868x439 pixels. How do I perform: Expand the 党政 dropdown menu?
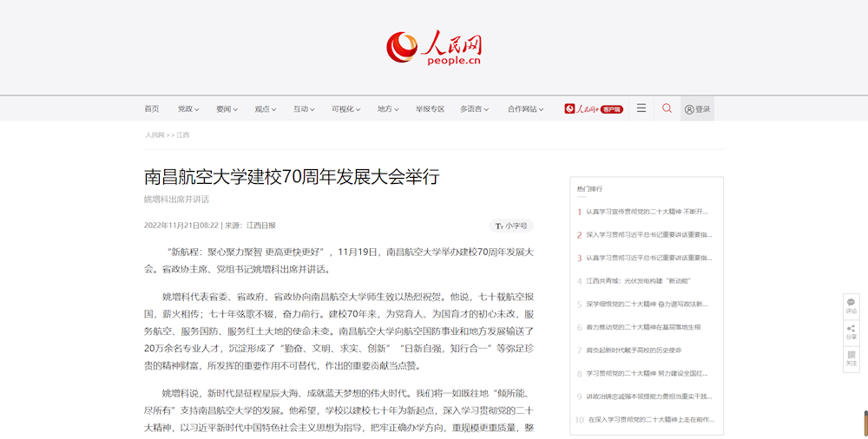tap(188, 109)
